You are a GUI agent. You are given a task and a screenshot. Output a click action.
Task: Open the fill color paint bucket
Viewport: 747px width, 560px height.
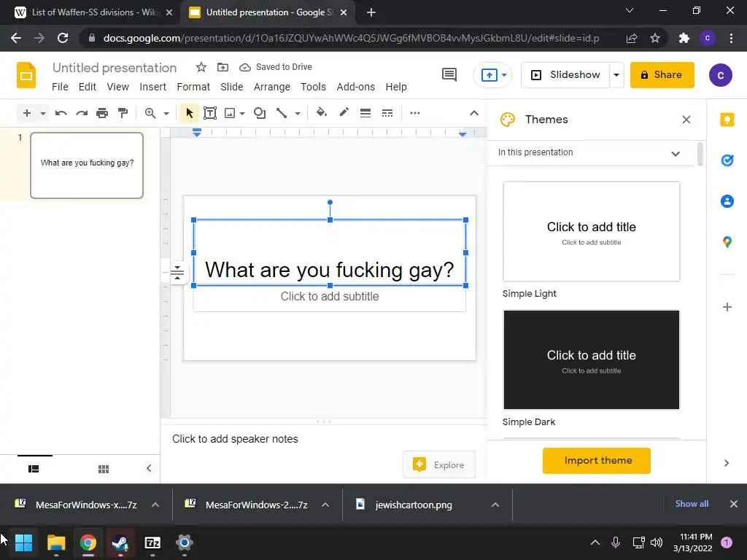pyautogui.click(x=322, y=113)
